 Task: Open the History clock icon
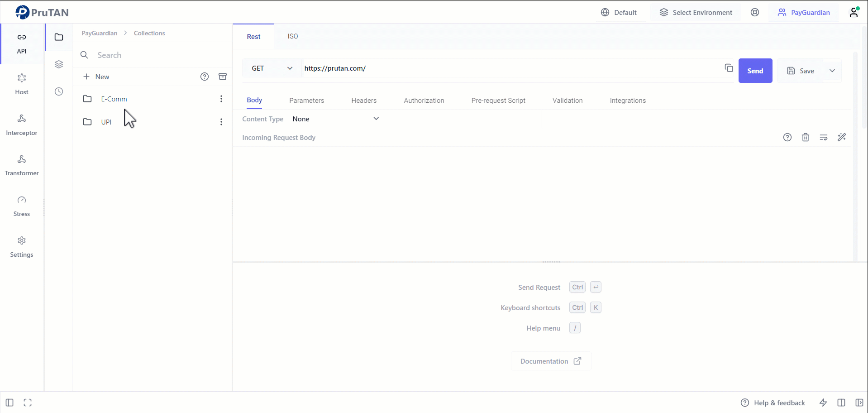pyautogui.click(x=59, y=91)
